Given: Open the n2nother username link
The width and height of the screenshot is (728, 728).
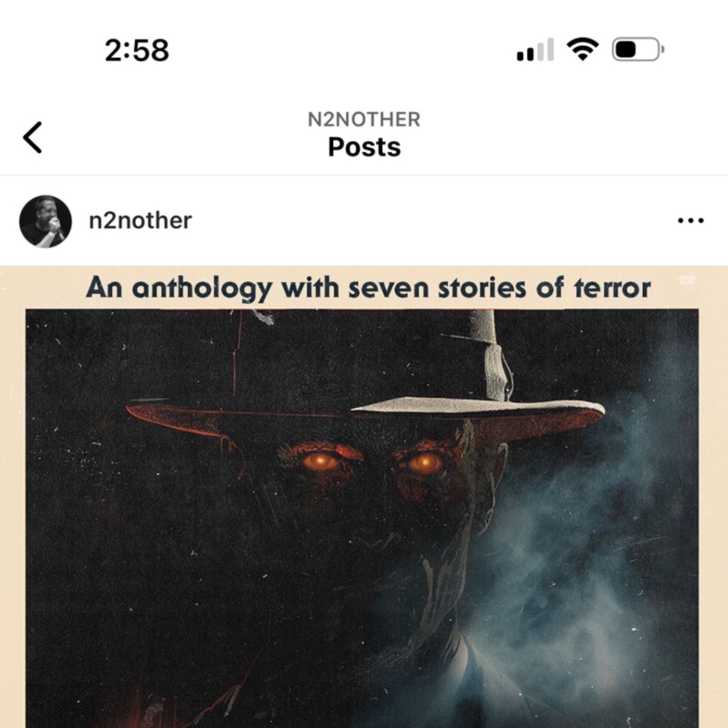Looking at the screenshot, I should coord(140,221).
